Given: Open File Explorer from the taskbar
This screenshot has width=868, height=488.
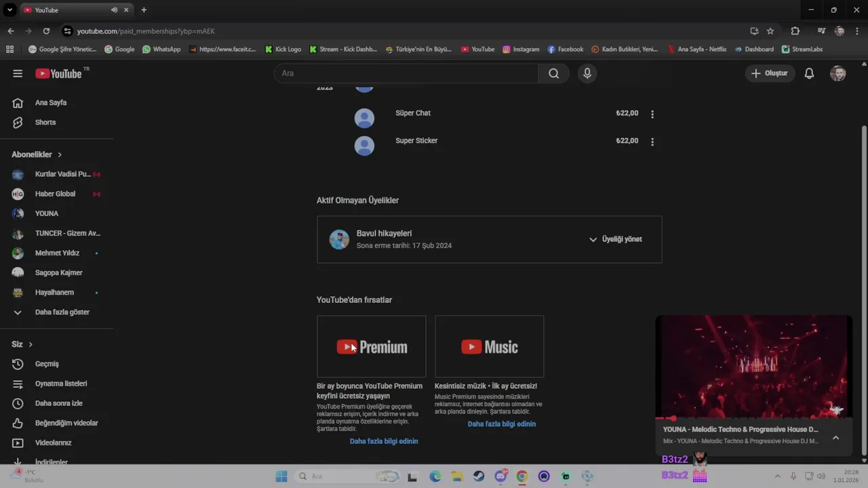Looking at the screenshot, I should pos(457,476).
